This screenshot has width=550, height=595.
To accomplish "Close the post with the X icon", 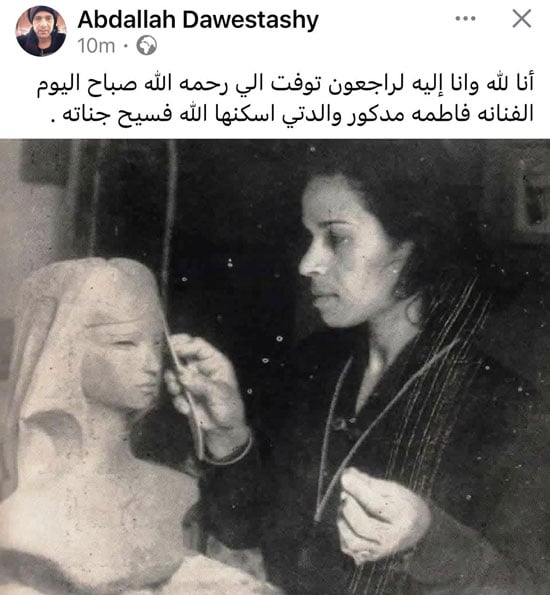I will pos(522,18).
